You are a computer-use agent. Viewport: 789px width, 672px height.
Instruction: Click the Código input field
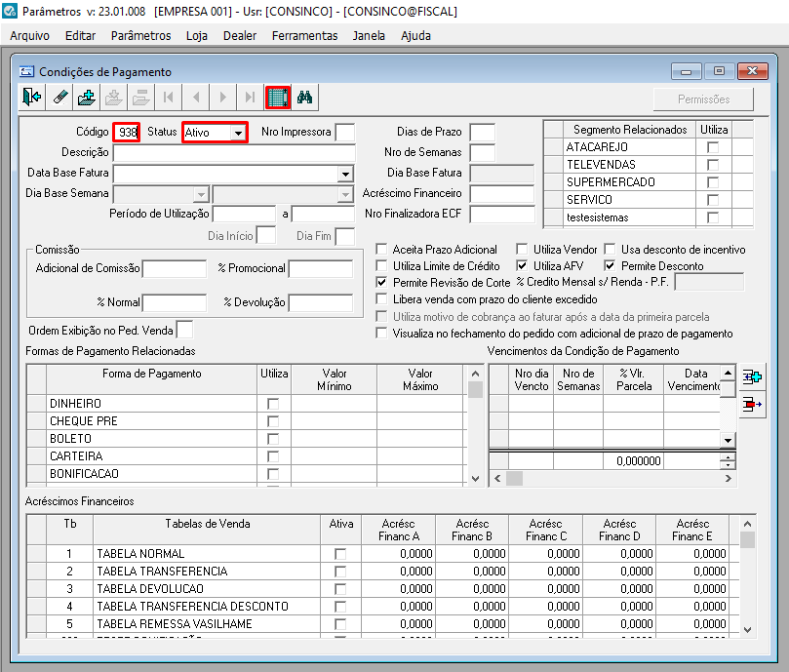pyautogui.click(x=127, y=133)
